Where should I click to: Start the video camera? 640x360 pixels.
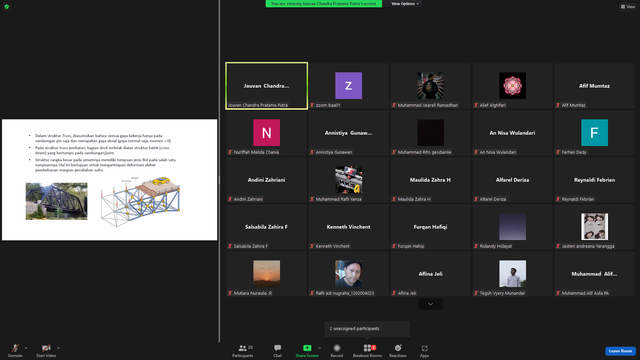[46, 350]
